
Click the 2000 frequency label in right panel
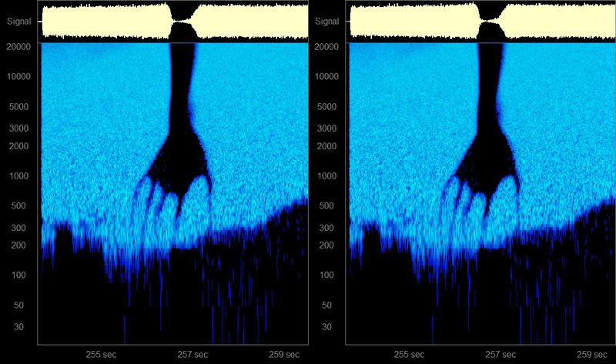[330, 146]
